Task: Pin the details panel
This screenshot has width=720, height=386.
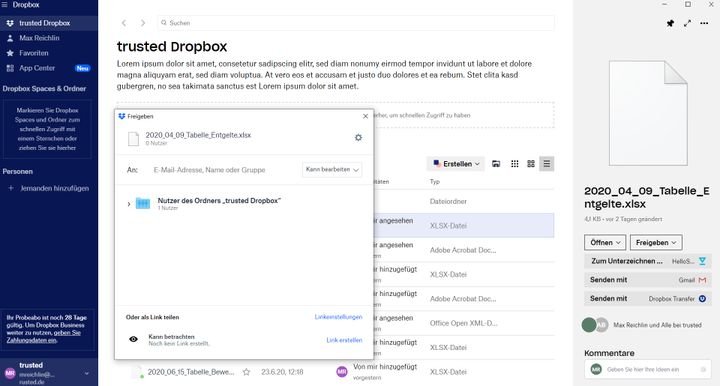Action: 670,23
